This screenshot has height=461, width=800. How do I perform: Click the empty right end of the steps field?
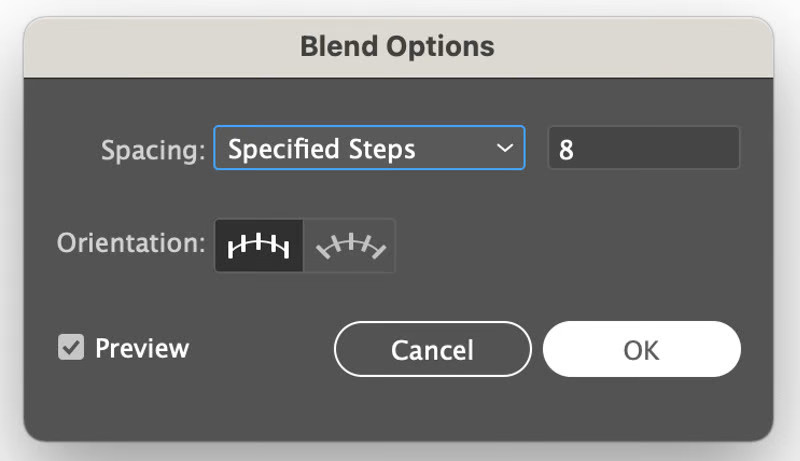click(x=710, y=148)
